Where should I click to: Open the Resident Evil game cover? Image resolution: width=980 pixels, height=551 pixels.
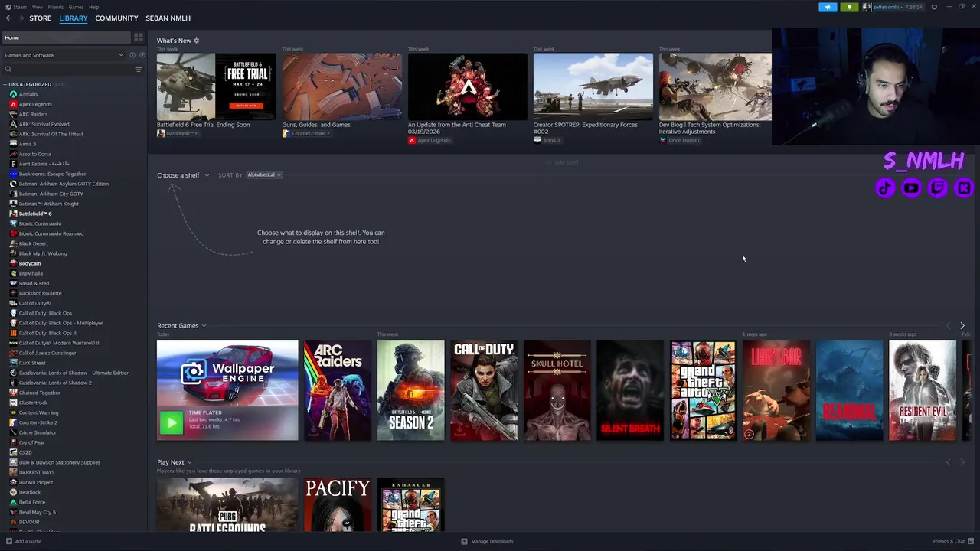(x=923, y=390)
